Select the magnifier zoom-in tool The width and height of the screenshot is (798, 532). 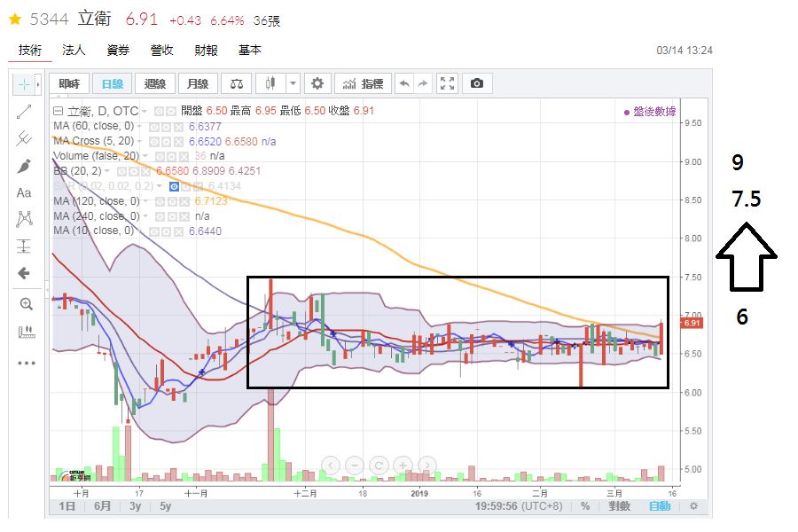[26, 304]
